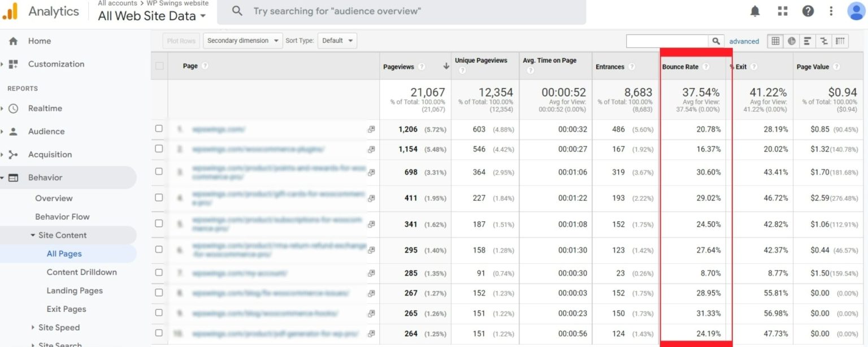The height and width of the screenshot is (347, 868).
Task: Go to Behavior Flow in sidebar
Action: (62, 216)
